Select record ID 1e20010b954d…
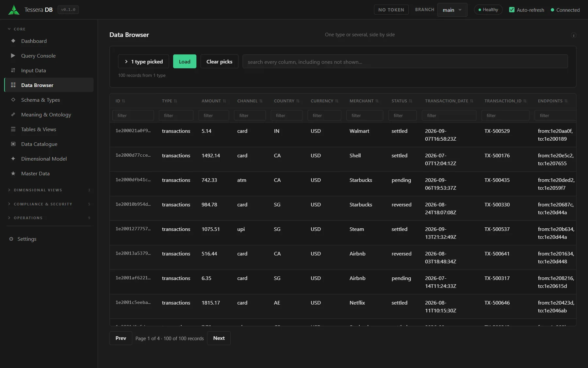Image resolution: width=588 pixels, height=368 pixels. click(133, 204)
